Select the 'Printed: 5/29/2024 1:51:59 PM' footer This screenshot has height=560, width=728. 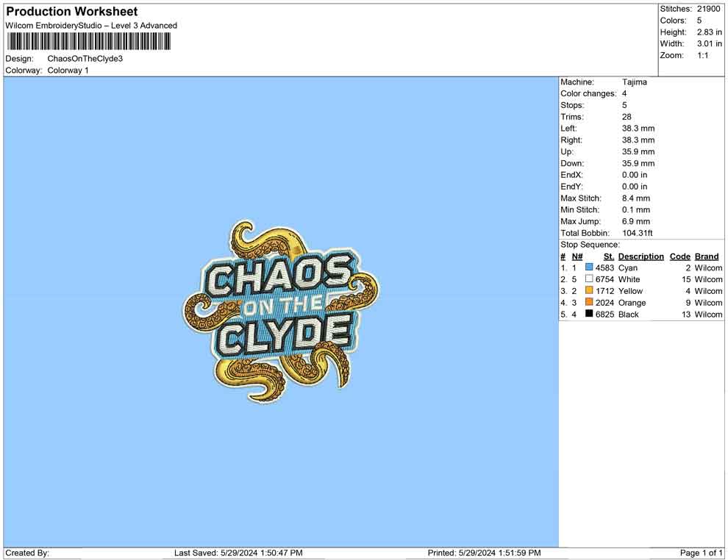(485, 553)
